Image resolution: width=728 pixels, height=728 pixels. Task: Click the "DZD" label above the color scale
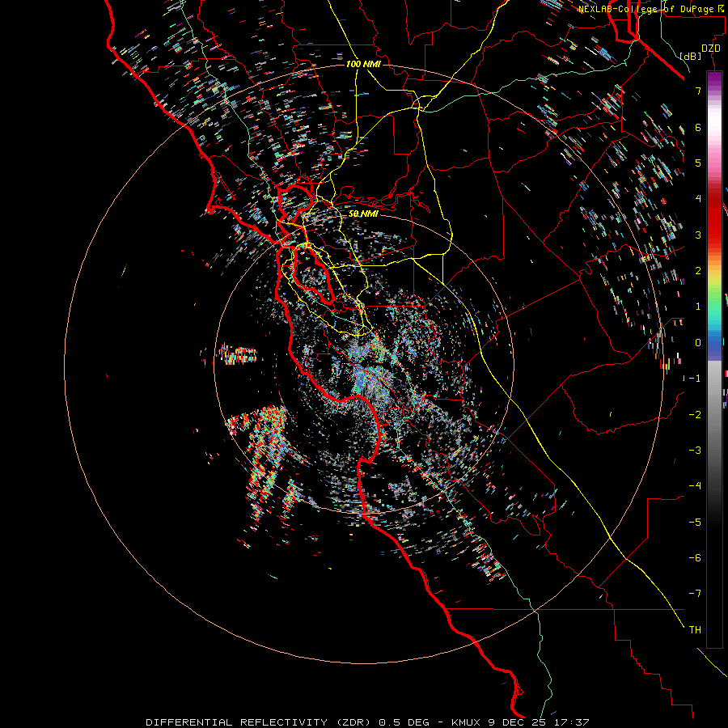coord(711,49)
